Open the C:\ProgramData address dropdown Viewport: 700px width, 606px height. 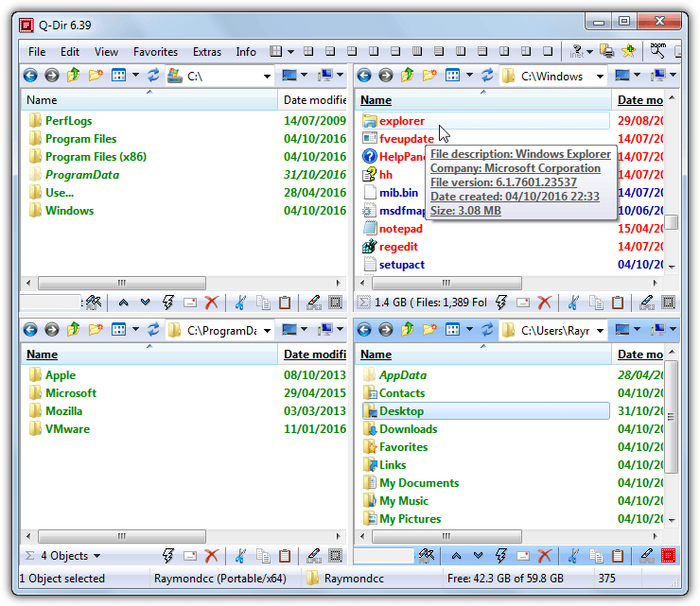(x=267, y=331)
